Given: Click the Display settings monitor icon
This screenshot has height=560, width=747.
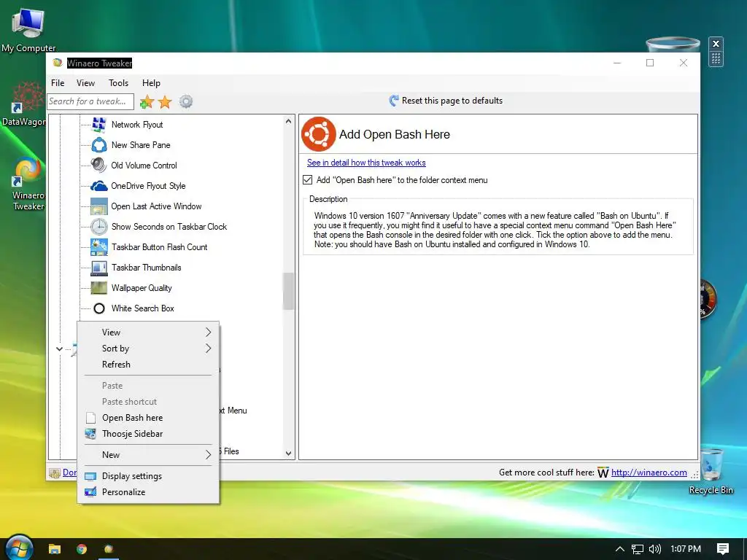Looking at the screenshot, I should 90,476.
